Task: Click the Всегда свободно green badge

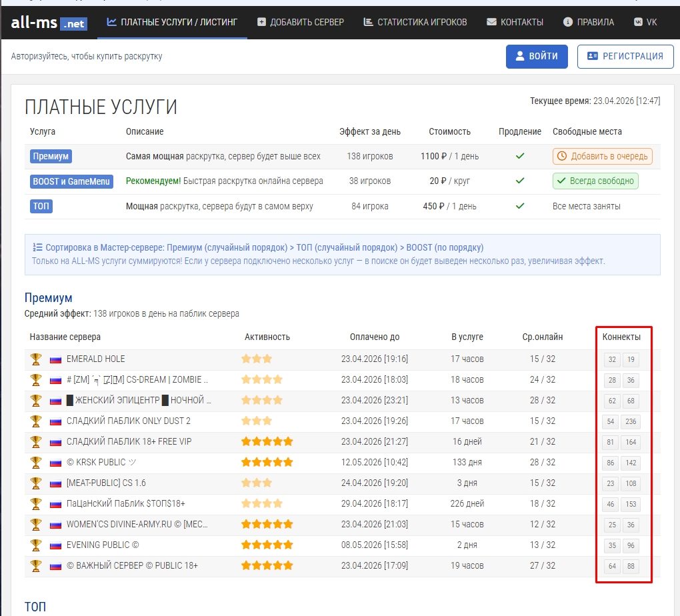Action: (x=595, y=181)
